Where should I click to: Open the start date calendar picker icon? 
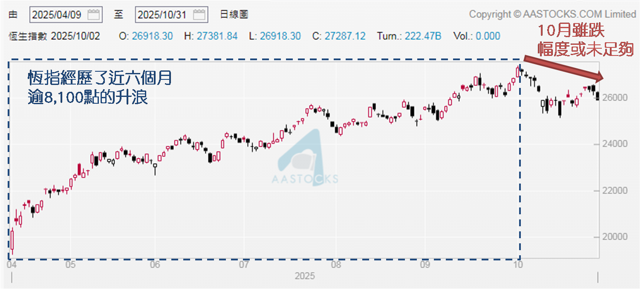click(x=93, y=15)
